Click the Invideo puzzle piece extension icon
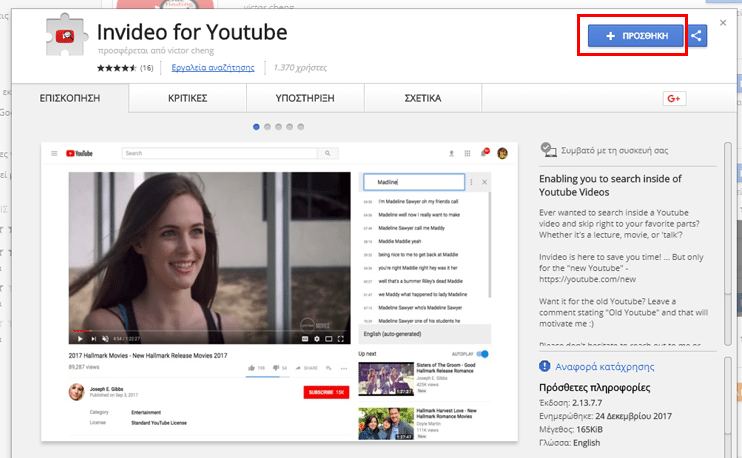The height and width of the screenshot is (458, 742). pos(66,35)
